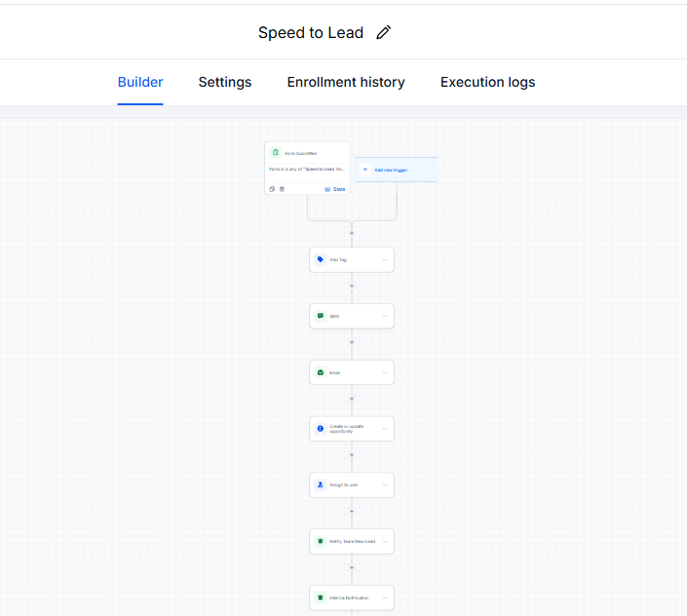
Task: Select the SMS action icon
Action: [321, 316]
